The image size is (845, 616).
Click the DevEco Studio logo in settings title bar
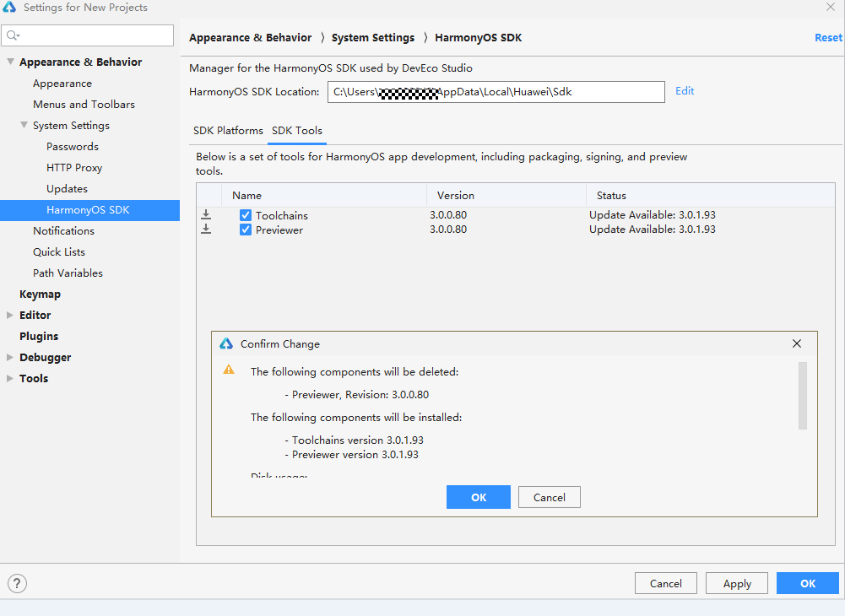coord(9,7)
